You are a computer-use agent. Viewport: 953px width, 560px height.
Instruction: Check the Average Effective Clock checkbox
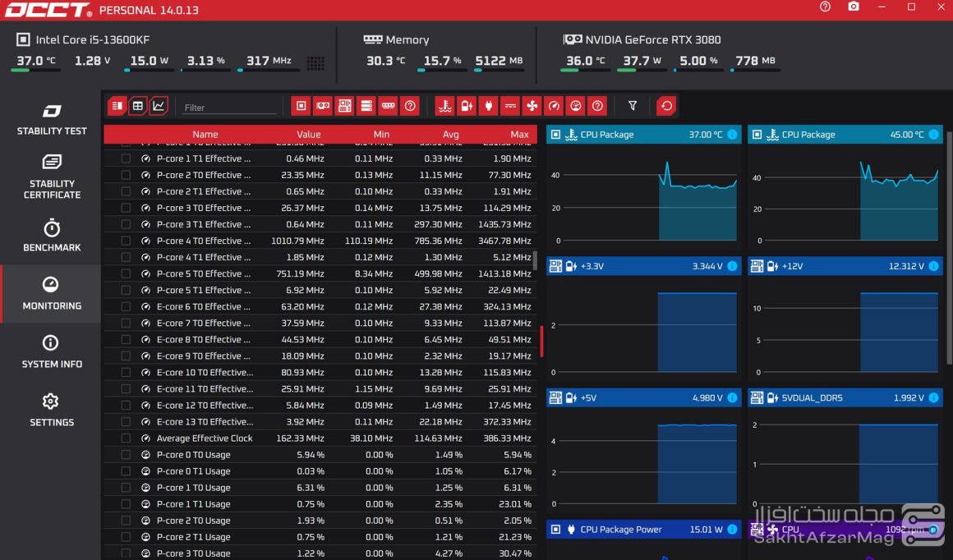pos(126,438)
